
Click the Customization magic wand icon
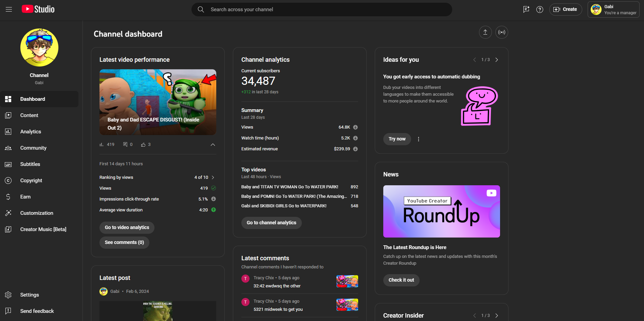tap(8, 213)
